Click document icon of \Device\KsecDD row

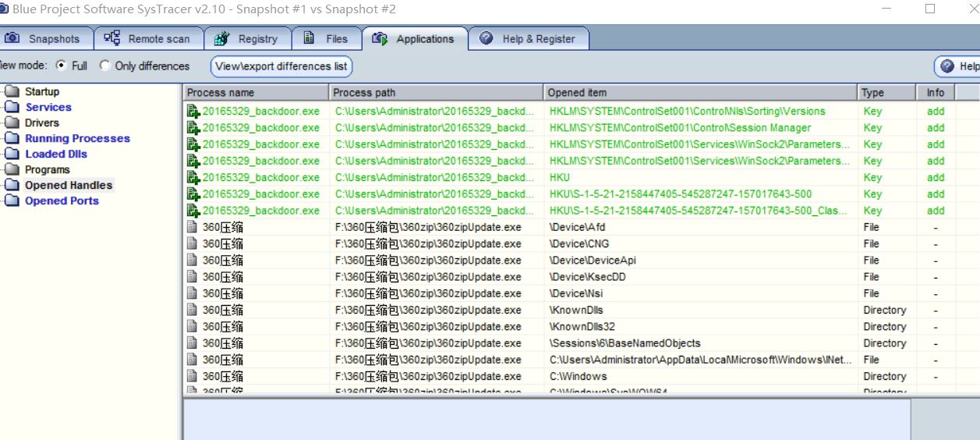(x=193, y=277)
